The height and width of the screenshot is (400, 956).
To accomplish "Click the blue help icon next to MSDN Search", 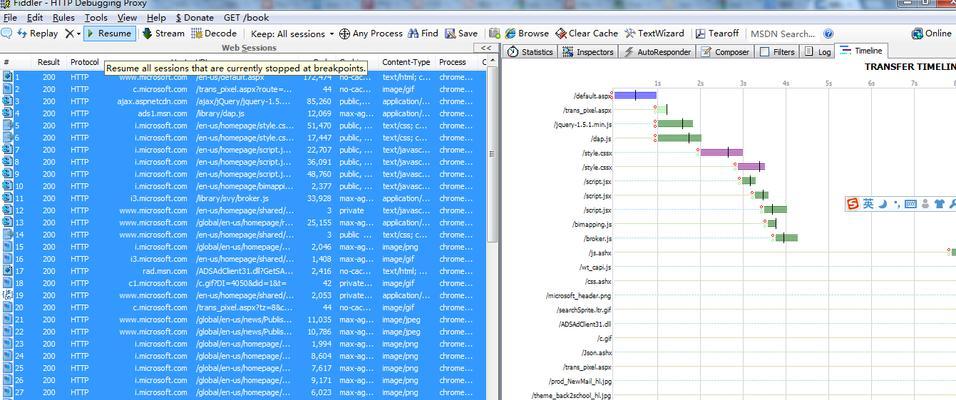I will point(828,34).
